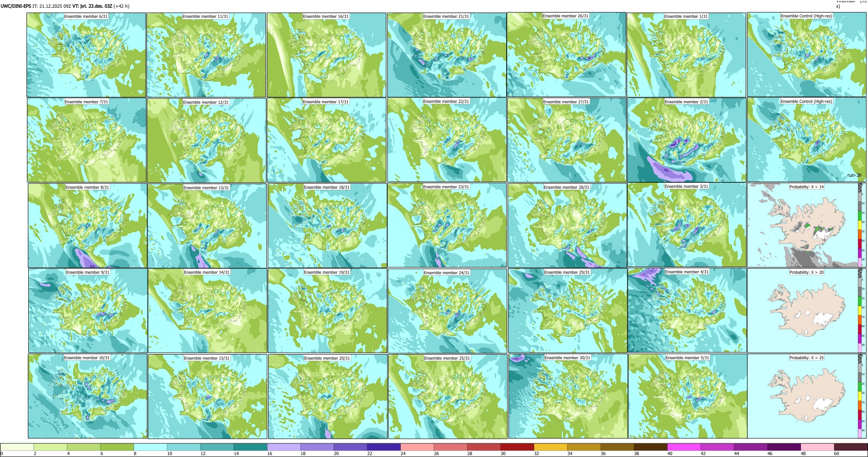Select the Ensemble member 27/31 map panel
The image size is (868, 457).
click(x=567, y=140)
